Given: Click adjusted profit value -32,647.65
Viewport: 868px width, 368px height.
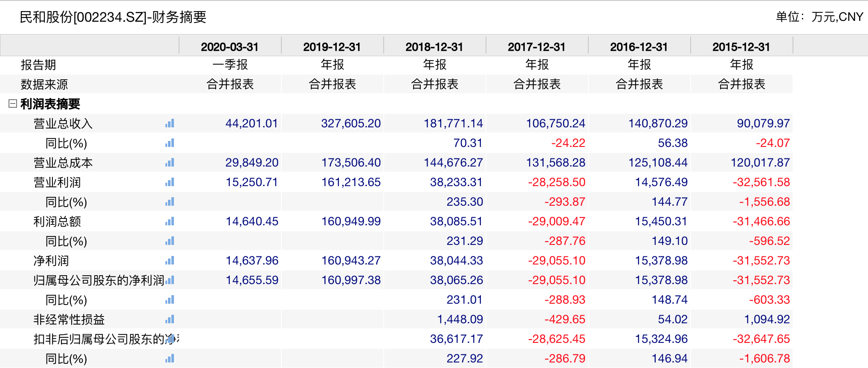Looking at the screenshot, I should click(761, 339).
